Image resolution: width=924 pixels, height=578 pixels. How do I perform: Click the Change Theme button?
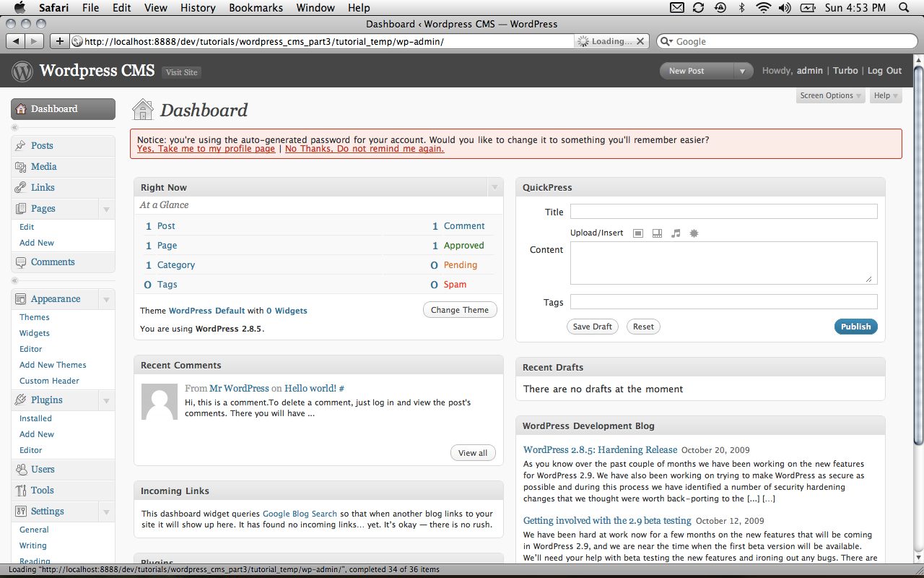[460, 310]
